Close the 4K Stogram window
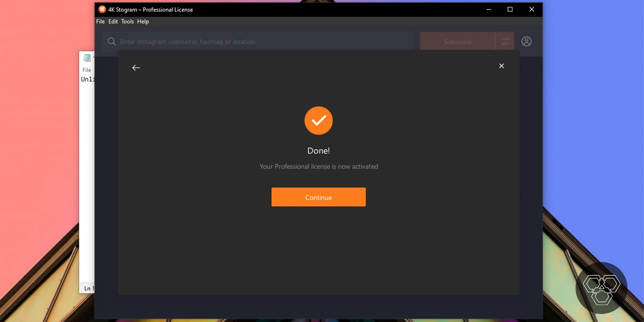The image size is (644, 322). click(x=532, y=9)
